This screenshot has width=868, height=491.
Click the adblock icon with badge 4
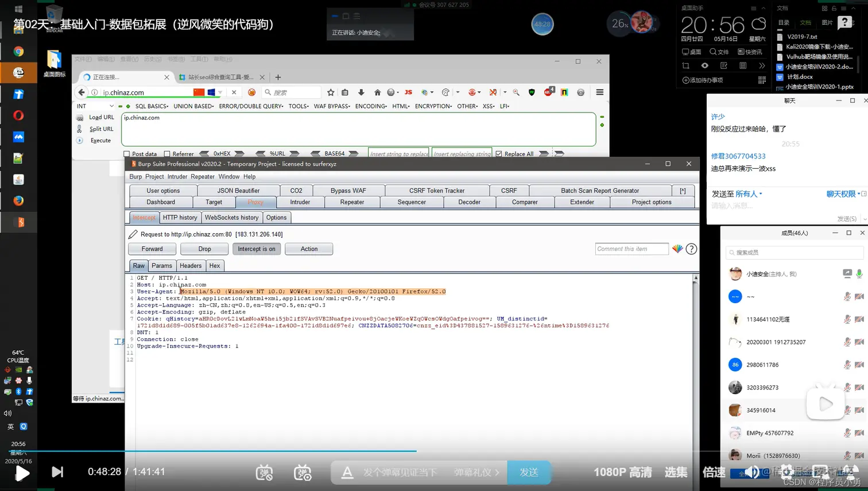[x=549, y=92]
